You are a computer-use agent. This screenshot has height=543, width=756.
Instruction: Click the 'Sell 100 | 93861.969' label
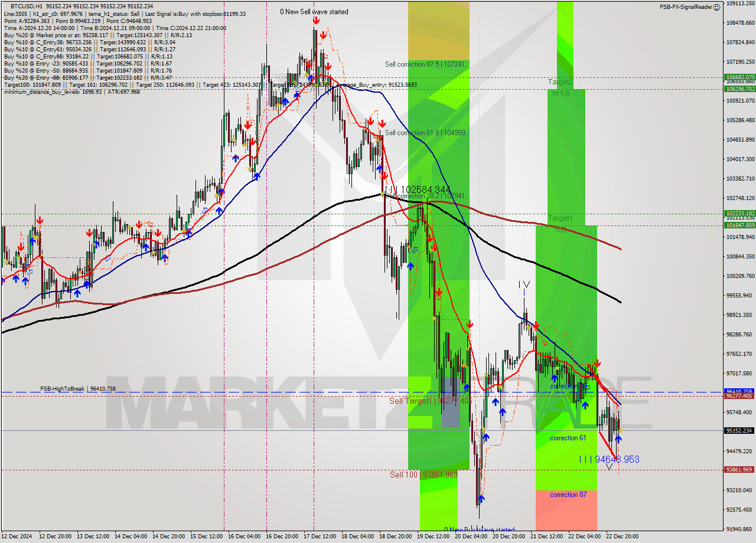click(423, 475)
